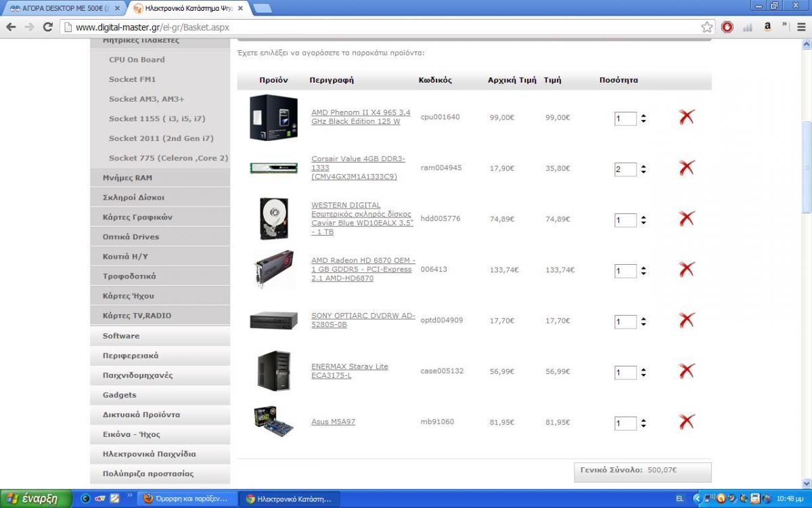Open Asus M5A97 product link
The image size is (812, 508).
click(x=333, y=422)
